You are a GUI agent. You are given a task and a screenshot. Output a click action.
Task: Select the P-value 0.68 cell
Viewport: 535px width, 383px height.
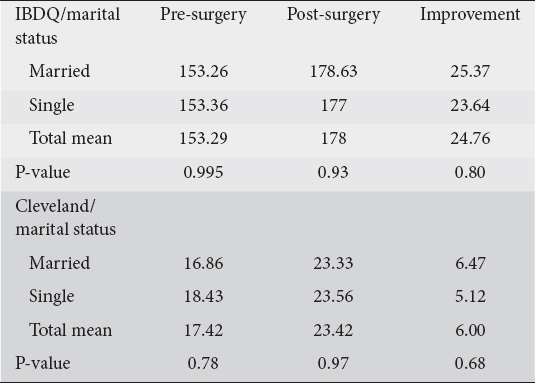pos(470,363)
